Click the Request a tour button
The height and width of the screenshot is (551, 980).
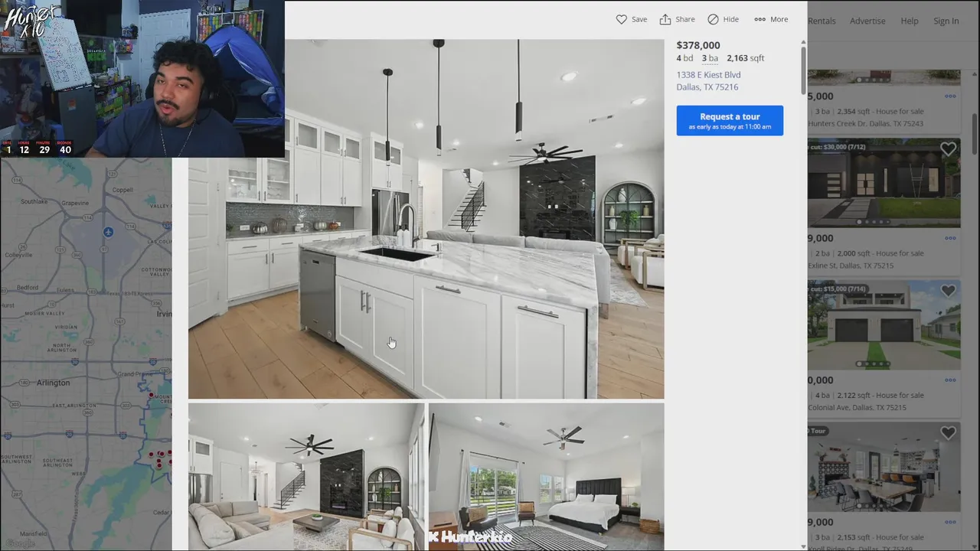(x=730, y=121)
